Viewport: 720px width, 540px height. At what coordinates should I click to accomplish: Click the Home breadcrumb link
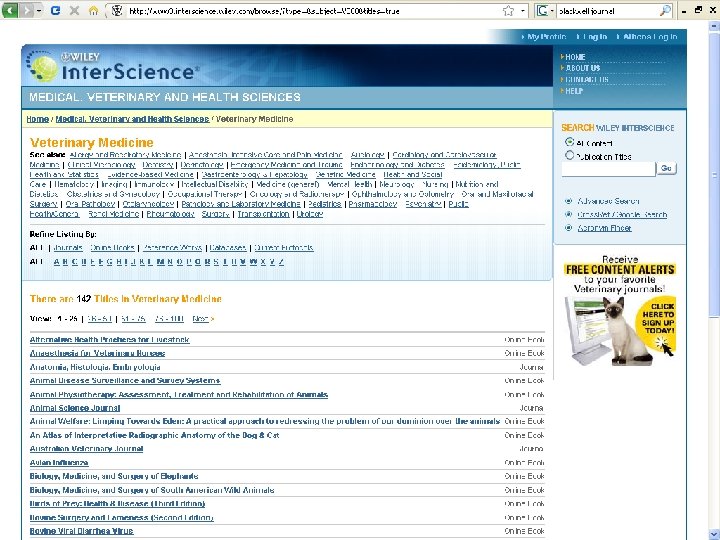[38, 119]
